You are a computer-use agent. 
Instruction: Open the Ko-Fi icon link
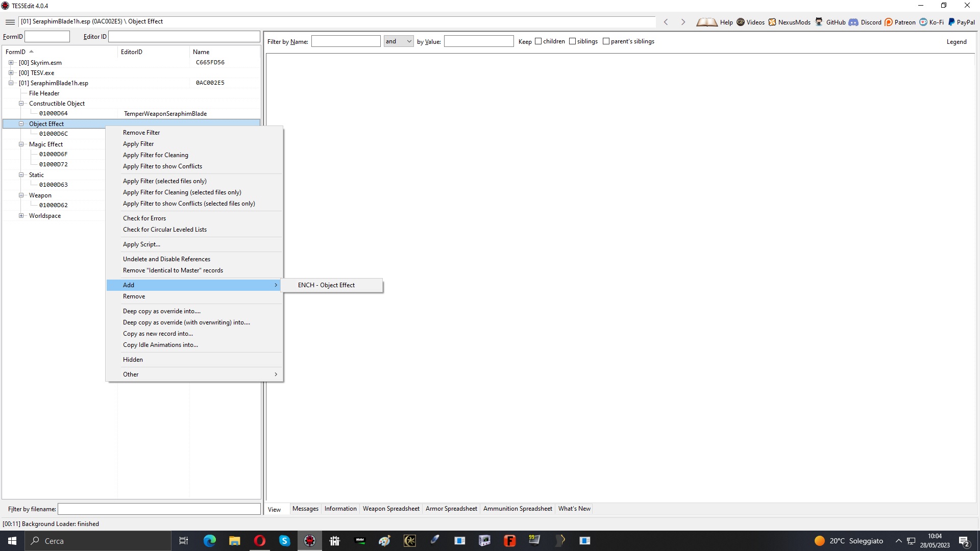tap(923, 22)
